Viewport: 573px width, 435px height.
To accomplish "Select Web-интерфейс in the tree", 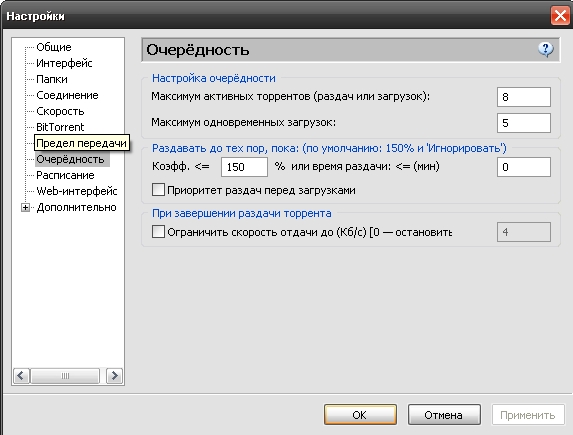I will (x=77, y=191).
